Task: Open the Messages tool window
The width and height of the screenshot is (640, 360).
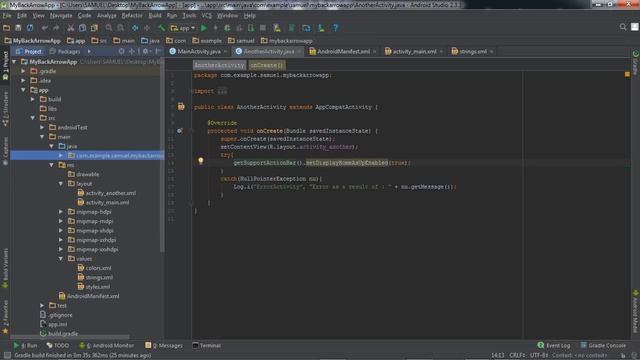Action: 164,345
